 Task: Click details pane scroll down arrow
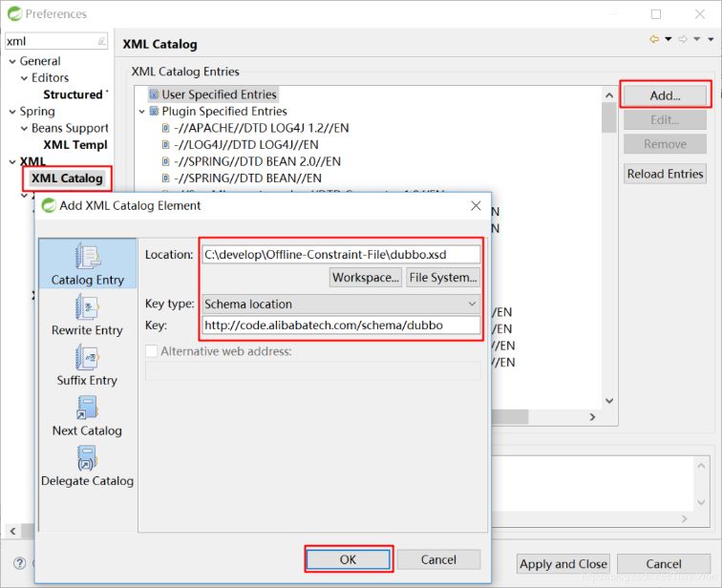point(701,502)
